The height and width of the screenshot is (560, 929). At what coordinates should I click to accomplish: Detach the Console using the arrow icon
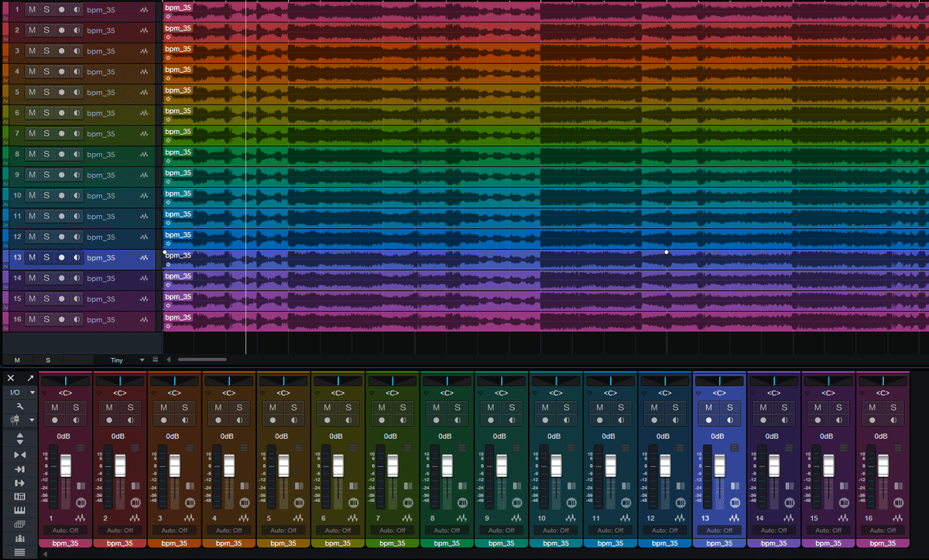click(x=29, y=378)
